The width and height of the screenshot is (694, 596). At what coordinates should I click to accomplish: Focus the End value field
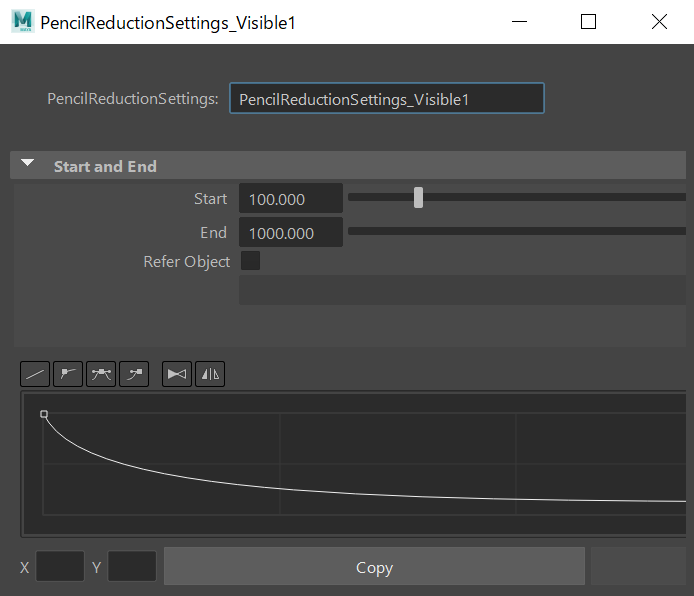[x=290, y=233]
